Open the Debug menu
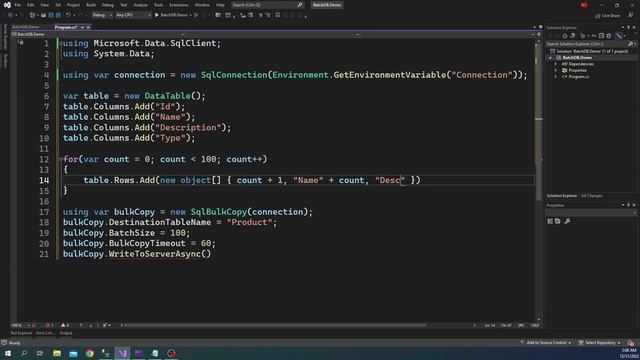 pyautogui.click(x=108, y=5)
